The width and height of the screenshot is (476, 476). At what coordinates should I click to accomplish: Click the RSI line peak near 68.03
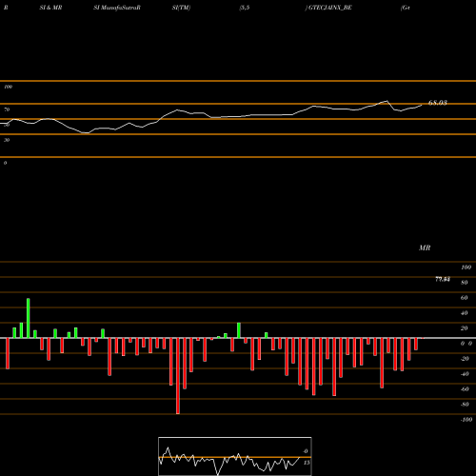coord(387,101)
